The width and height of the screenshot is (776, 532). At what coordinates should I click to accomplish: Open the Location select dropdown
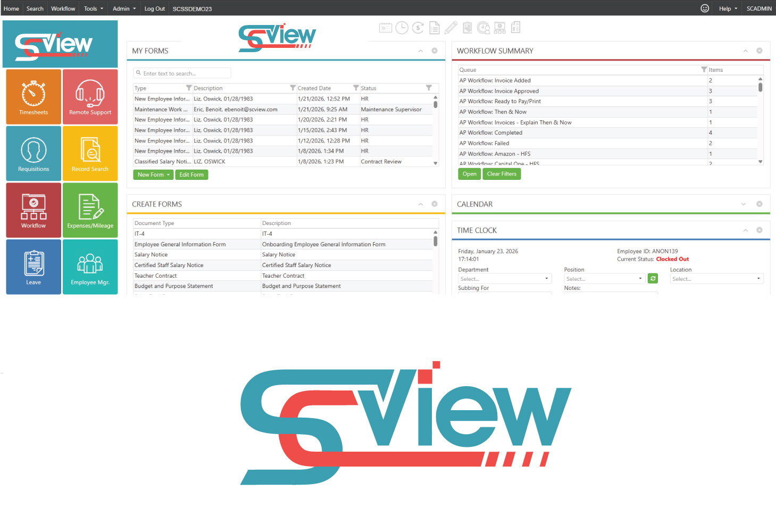(x=716, y=279)
